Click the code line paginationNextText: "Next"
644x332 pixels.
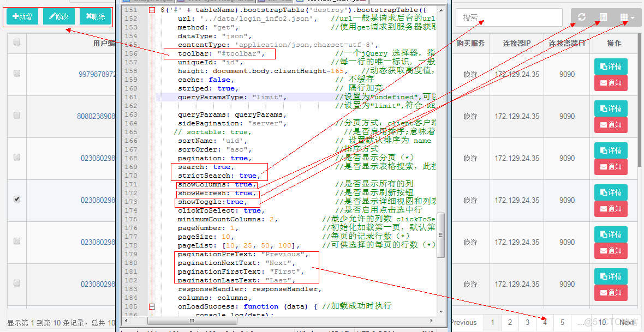click(x=236, y=263)
